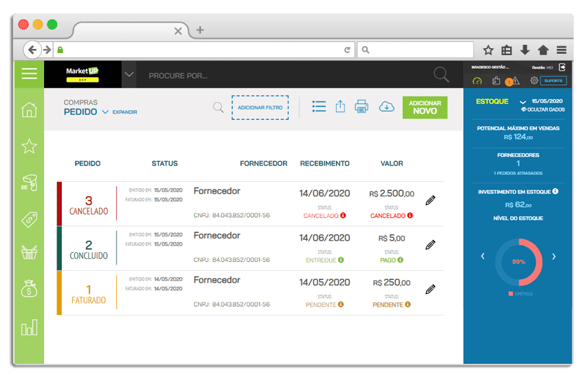Click the Adicionar Filtro button

260,107
